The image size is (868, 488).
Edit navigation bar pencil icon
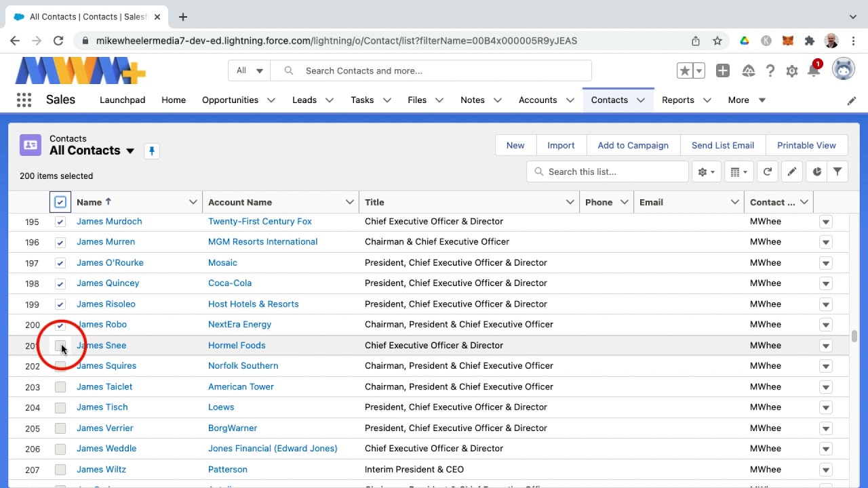[852, 100]
